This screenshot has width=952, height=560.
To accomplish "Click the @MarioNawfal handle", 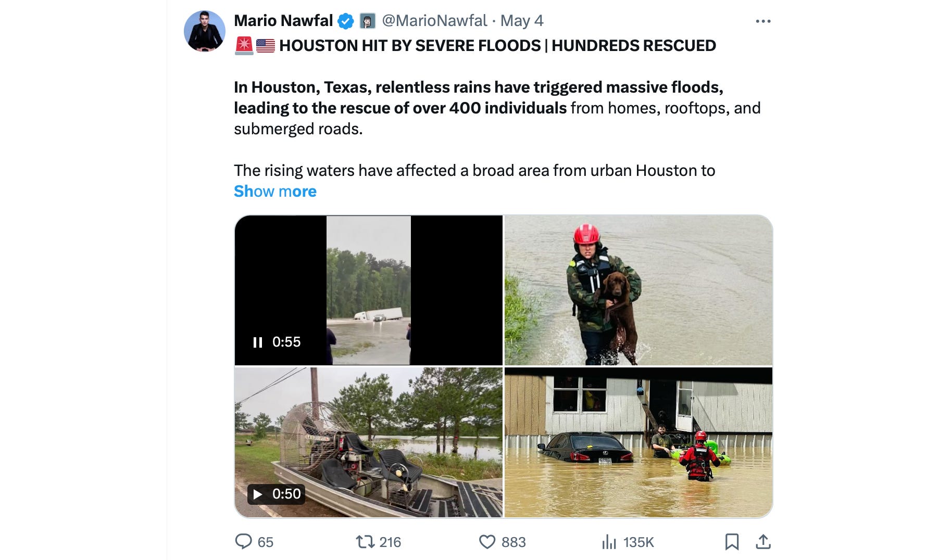I will [434, 21].
